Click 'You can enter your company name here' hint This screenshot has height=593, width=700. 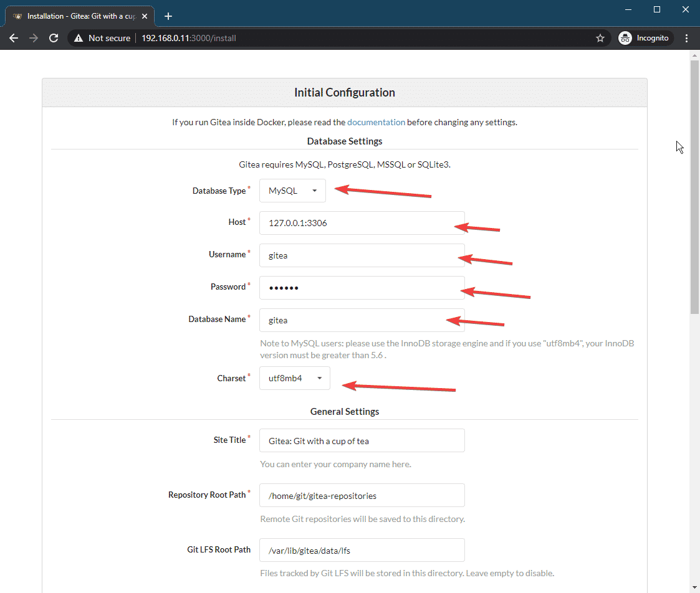click(x=336, y=464)
